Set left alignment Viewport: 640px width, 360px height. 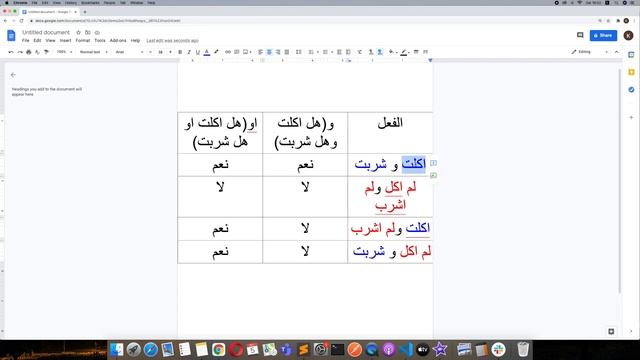coord(260,52)
